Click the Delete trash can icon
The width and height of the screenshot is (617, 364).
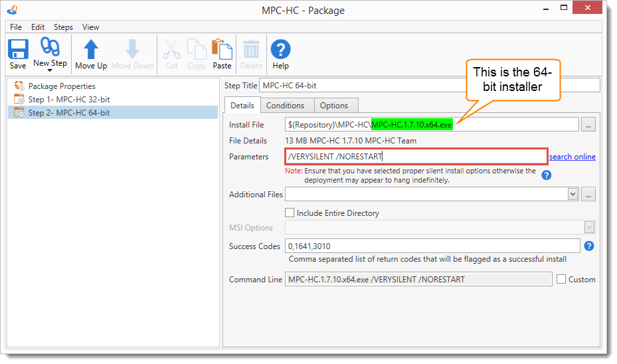(x=251, y=49)
